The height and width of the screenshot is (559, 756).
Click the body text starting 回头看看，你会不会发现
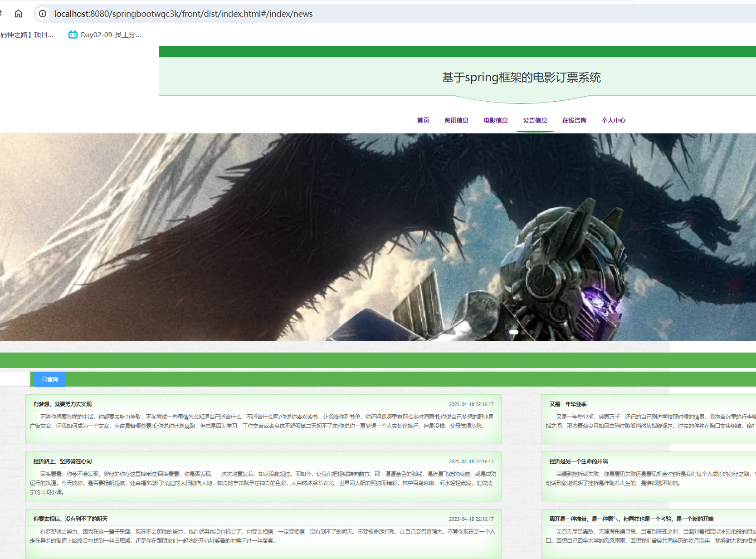click(x=263, y=483)
